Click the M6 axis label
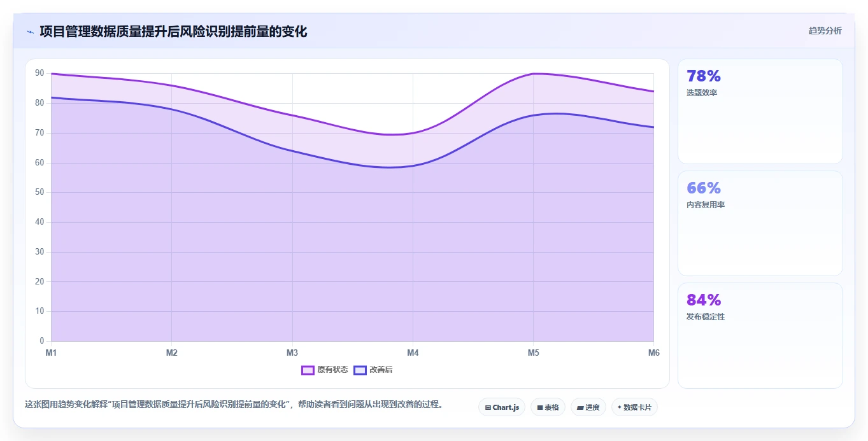The image size is (868, 441). point(654,353)
